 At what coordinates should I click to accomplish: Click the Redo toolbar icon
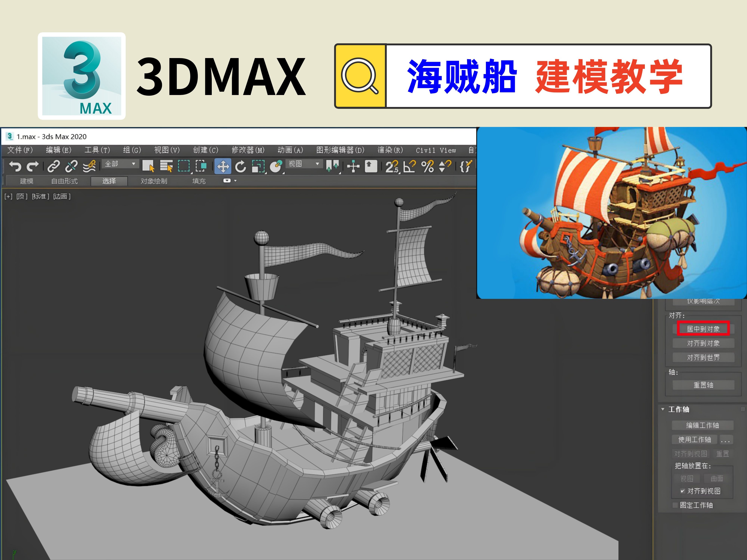pyautogui.click(x=33, y=166)
